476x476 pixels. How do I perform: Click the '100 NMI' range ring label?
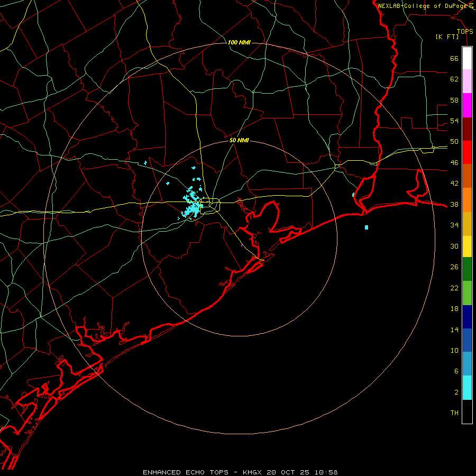click(239, 42)
